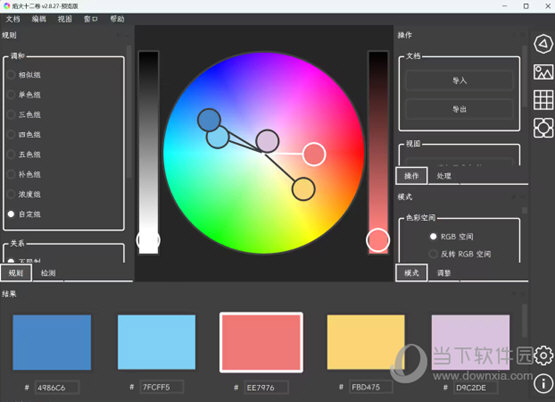This screenshot has width=555, height=402.
Task: Open the image view icon in right sidebar
Action: [x=543, y=72]
